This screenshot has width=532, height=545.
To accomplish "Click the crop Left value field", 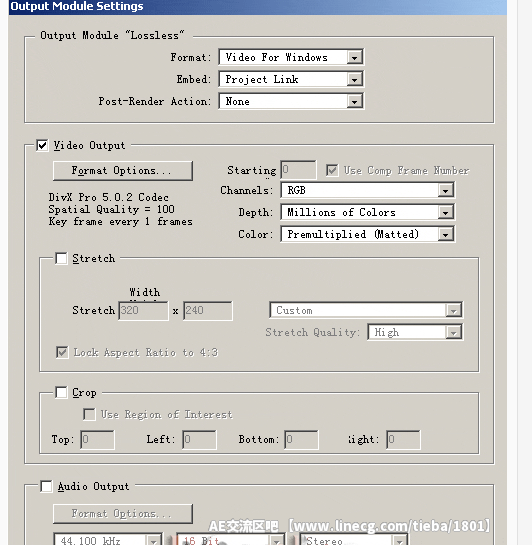I will click(199, 440).
